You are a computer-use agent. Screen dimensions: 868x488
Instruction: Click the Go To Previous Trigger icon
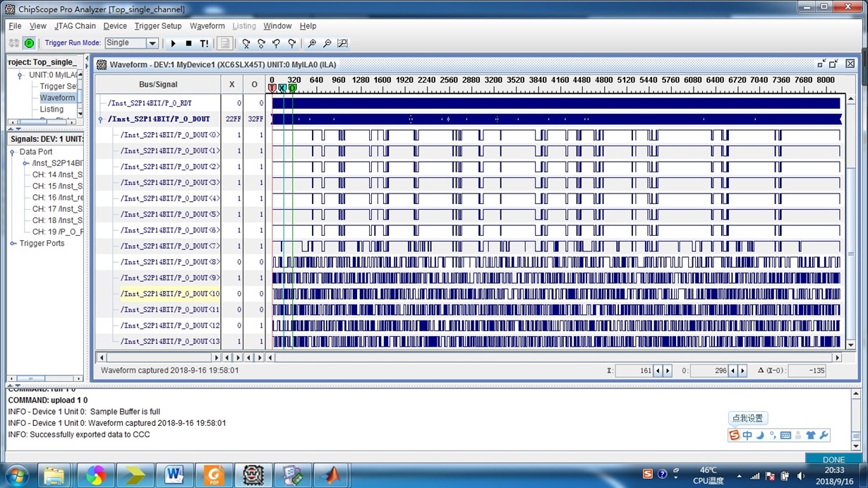276,43
